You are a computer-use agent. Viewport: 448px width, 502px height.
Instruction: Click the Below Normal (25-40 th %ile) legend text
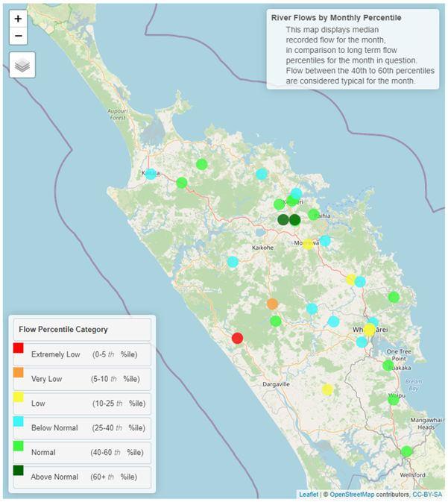click(88, 427)
